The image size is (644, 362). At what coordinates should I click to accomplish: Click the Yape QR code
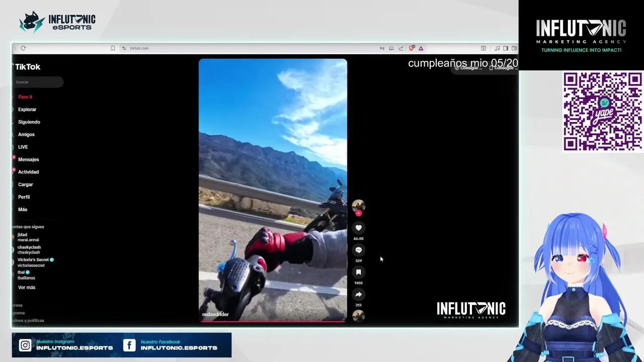(603, 111)
